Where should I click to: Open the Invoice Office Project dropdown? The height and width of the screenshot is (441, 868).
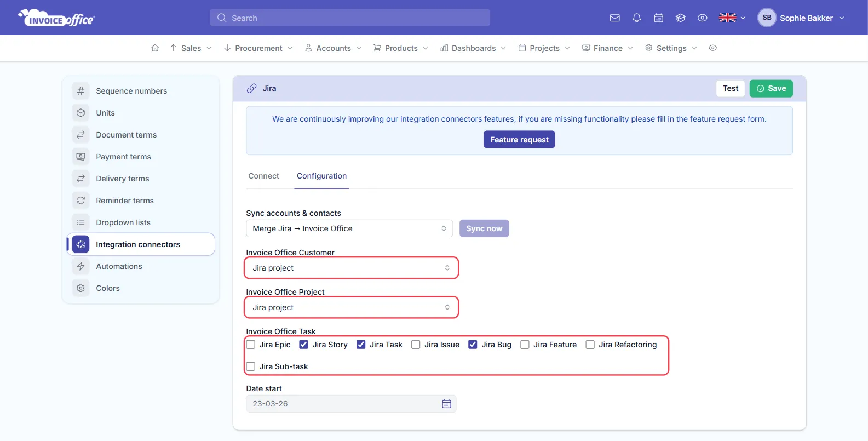(351, 307)
